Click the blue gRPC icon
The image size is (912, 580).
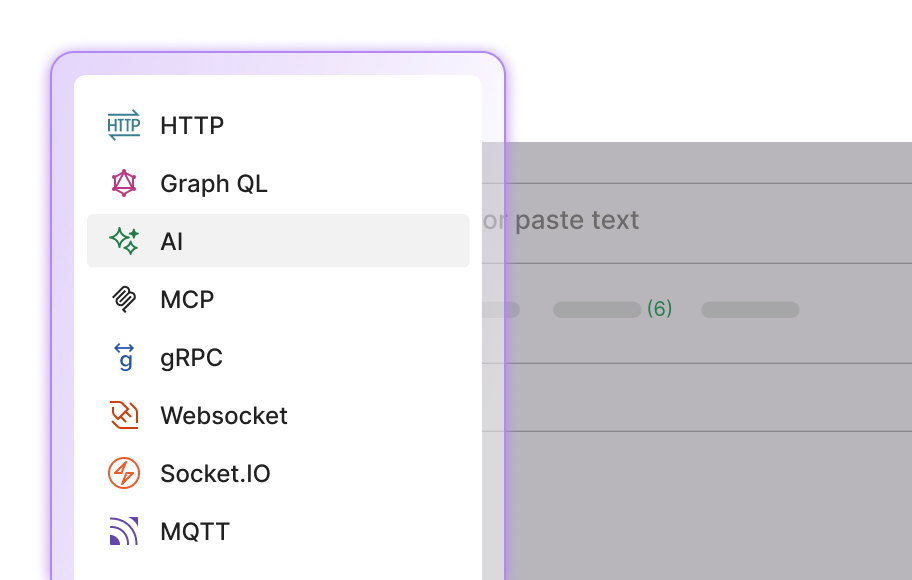pos(124,357)
